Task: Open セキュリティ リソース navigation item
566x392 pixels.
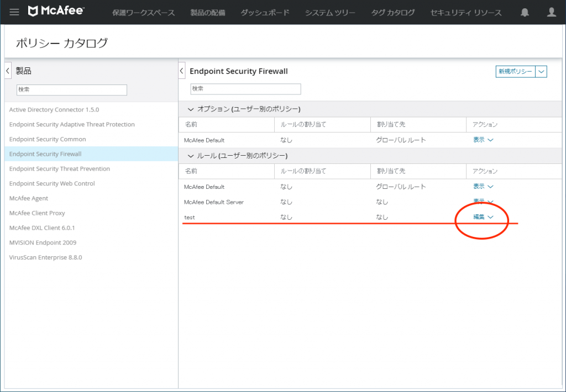Action: coord(465,13)
